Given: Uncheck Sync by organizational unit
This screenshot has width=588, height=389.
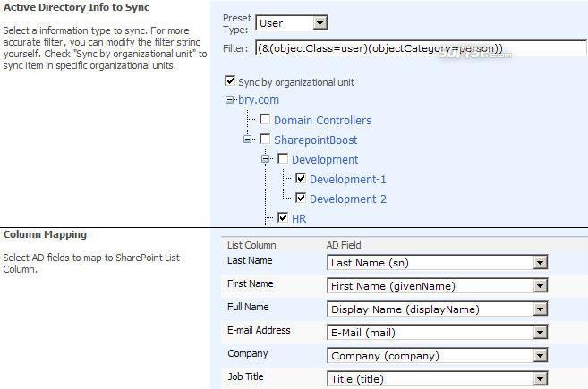Looking at the screenshot, I should [x=230, y=80].
